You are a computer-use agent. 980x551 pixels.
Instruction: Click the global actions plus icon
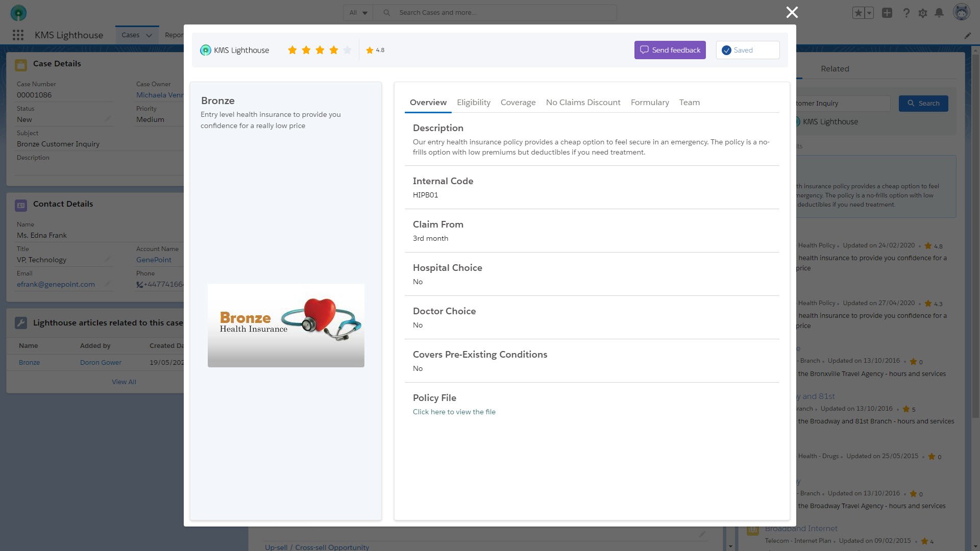coord(887,13)
